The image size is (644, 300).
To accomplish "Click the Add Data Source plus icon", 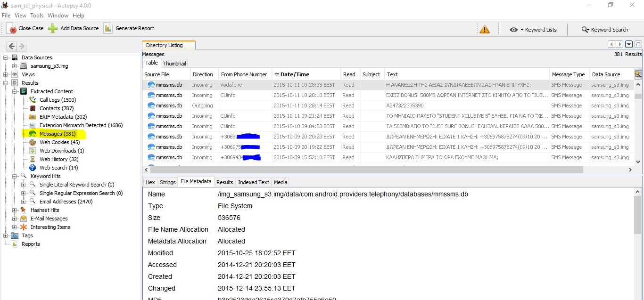I will (53, 28).
